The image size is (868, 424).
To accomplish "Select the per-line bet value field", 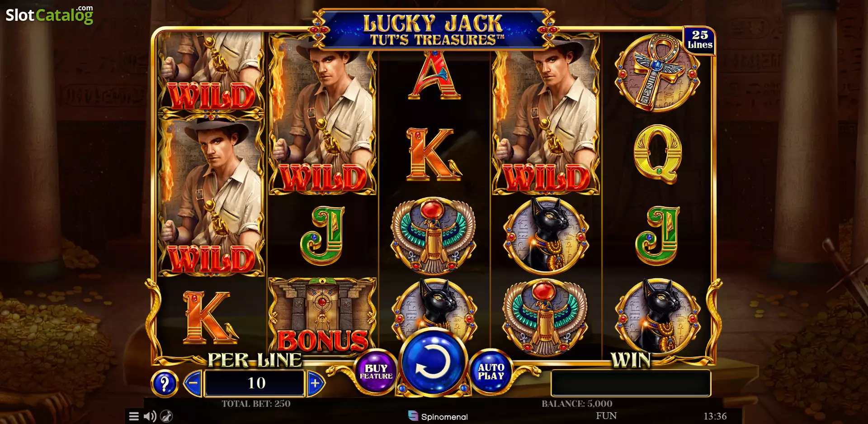I will coord(255,383).
